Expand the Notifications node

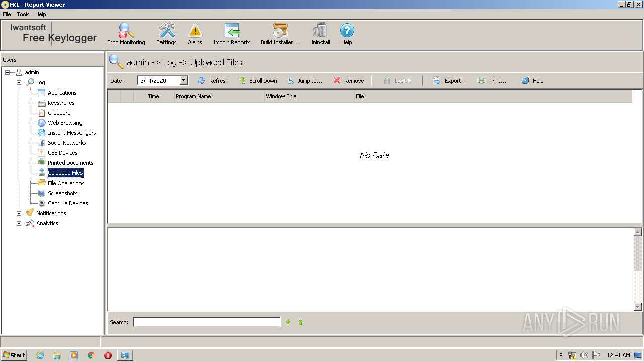click(19, 213)
